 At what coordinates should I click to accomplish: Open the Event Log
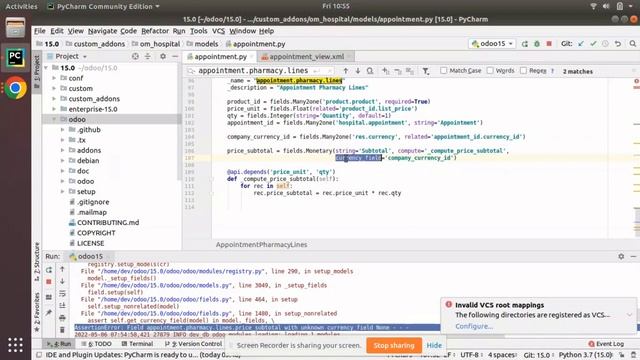[x=606, y=344]
